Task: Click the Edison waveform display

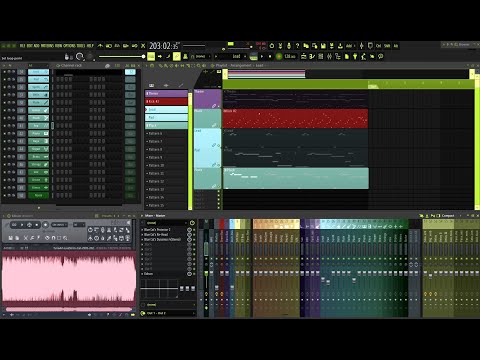Action: click(69, 279)
